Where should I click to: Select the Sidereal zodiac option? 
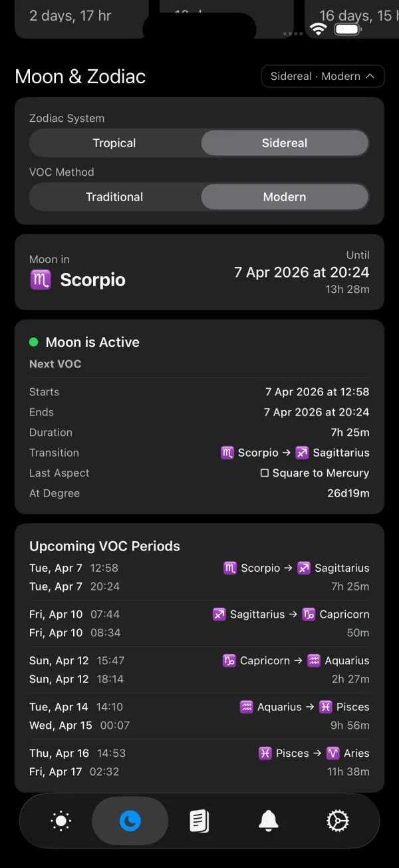(x=284, y=142)
